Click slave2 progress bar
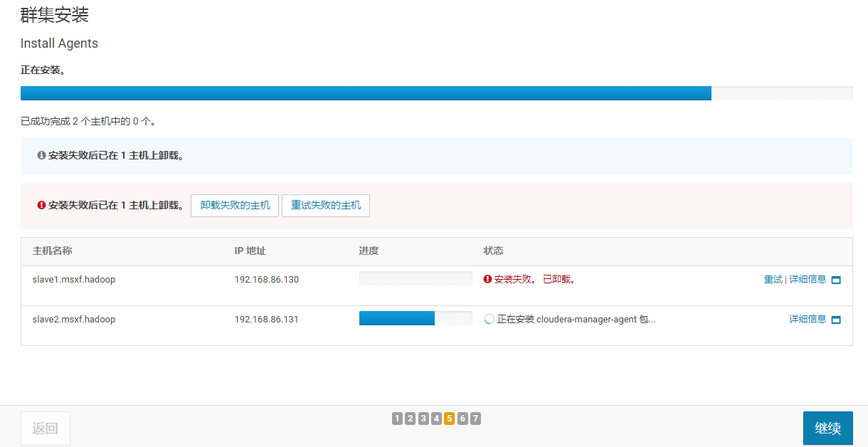This screenshot has height=447, width=868. click(416, 318)
